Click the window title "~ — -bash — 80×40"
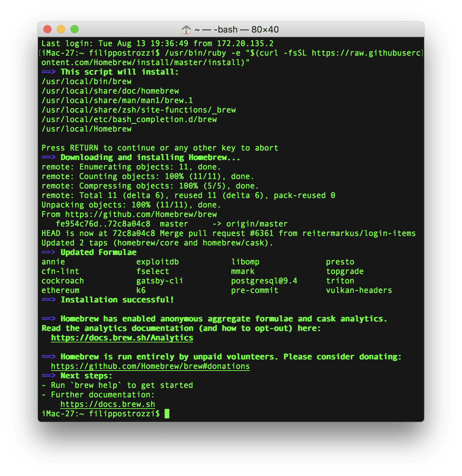462x476 pixels. click(x=237, y=29)
